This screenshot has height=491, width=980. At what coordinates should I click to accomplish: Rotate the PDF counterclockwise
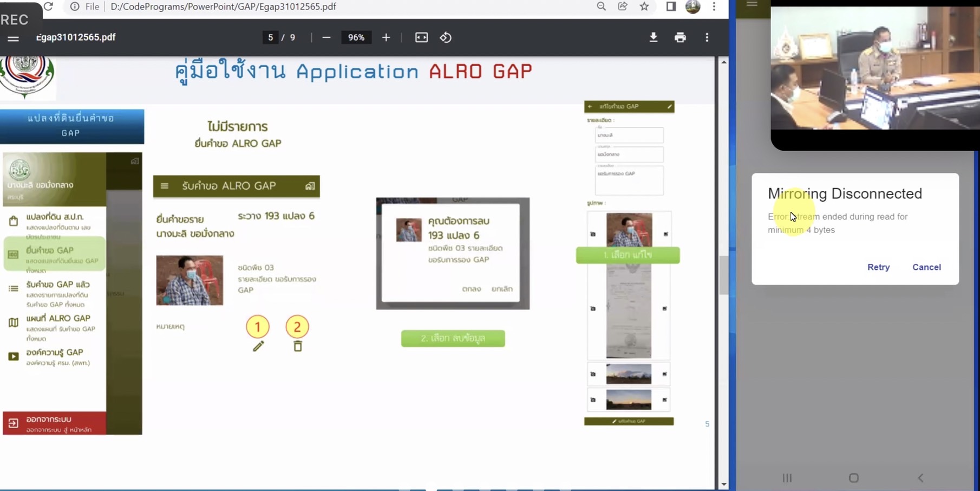446,37
